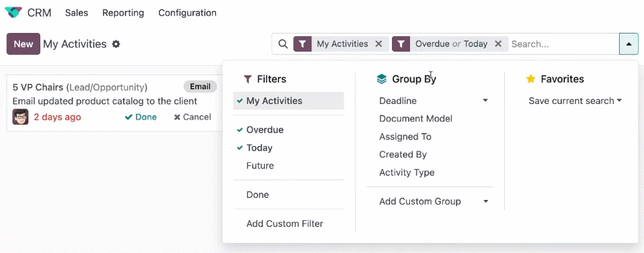This screenshot has height=253, width=644.
Task: Open the Reporting menu
Action: click(x=123, y=13)
